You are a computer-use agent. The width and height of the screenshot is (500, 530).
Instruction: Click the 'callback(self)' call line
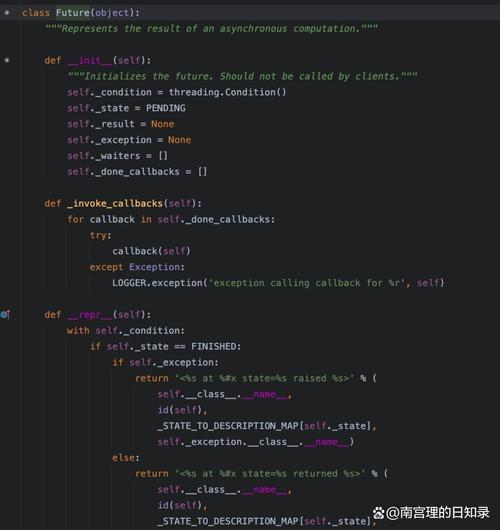[x=151, y=251]
